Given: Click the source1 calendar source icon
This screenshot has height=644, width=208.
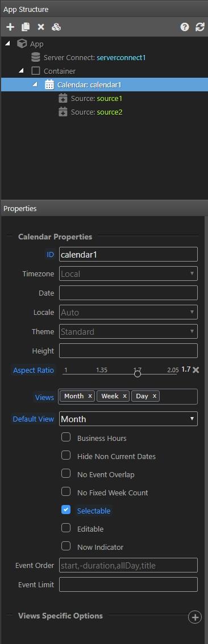Looking at the screenshot, I should click(x=63, y=99).
